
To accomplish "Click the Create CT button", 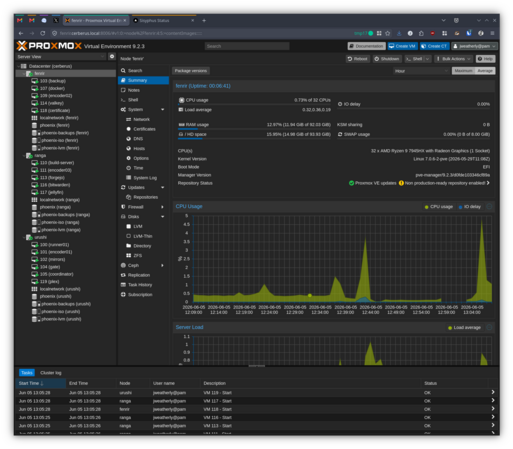I will click(x=434, y=46).
